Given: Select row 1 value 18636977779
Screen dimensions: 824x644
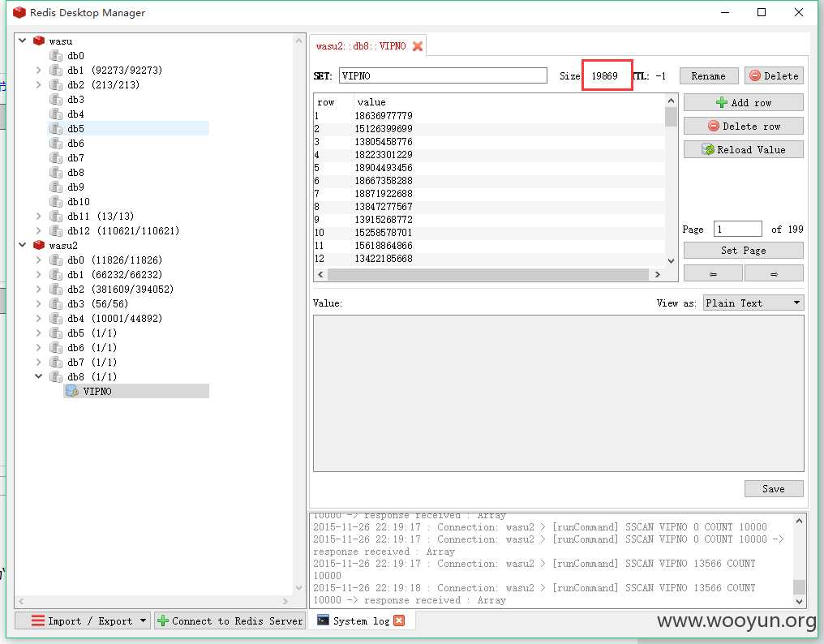Looking at the screenshot, I should 383,116.
